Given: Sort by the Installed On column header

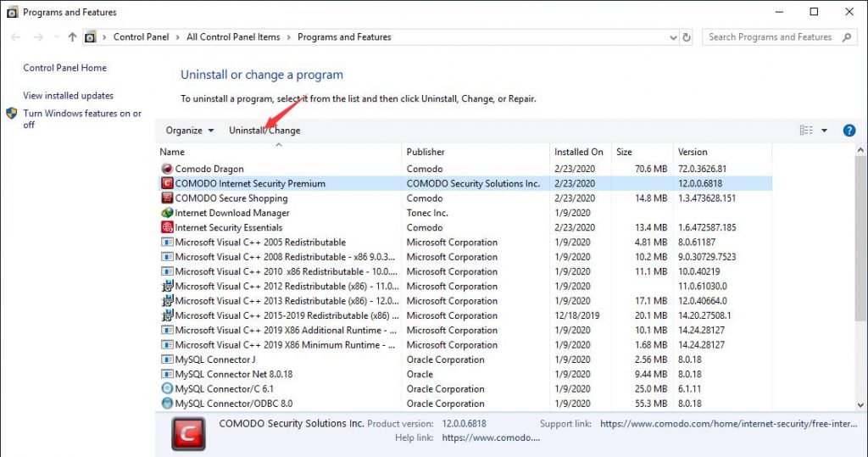Looking at the screenshot, I should [580, 152].
